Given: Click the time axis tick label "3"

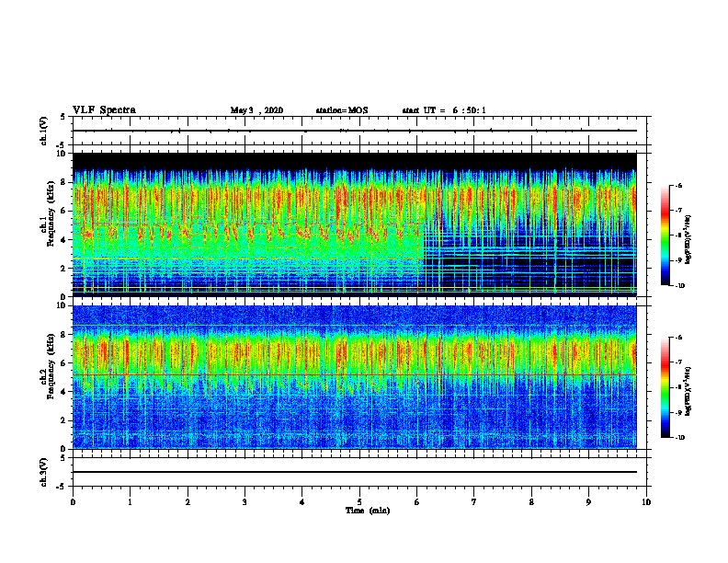Looking at the screenshot, I should (245, 502).
